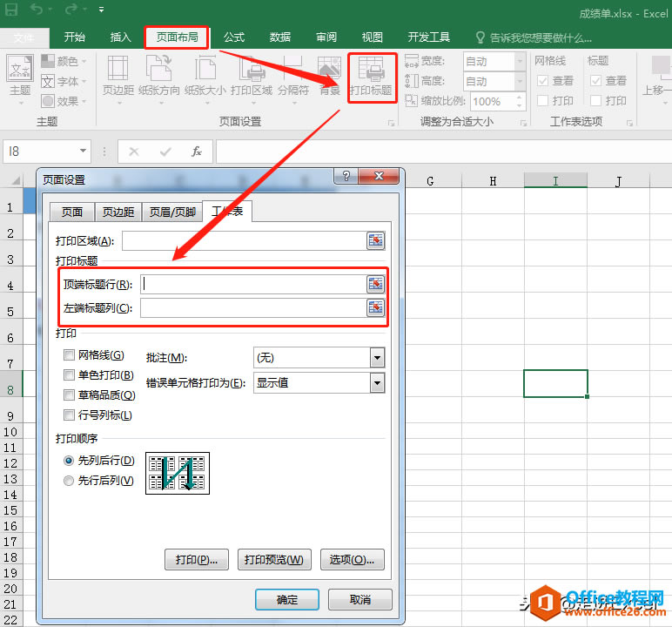Switch to the 插入 ribbon tab
The image size is (672, 627).
pos(120,37)
